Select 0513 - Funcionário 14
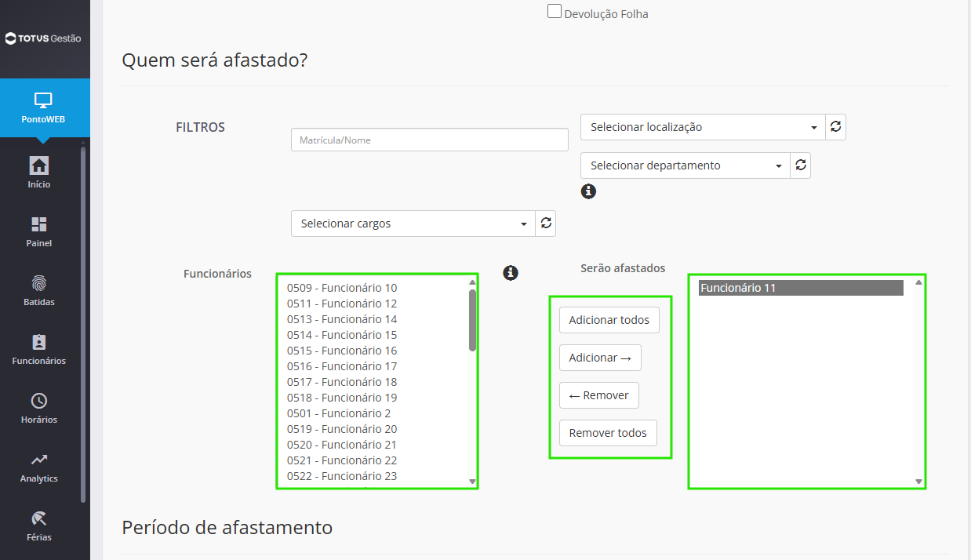Image resolution: width=971 pixels, height=560 pixels. [x=342, y=319]
